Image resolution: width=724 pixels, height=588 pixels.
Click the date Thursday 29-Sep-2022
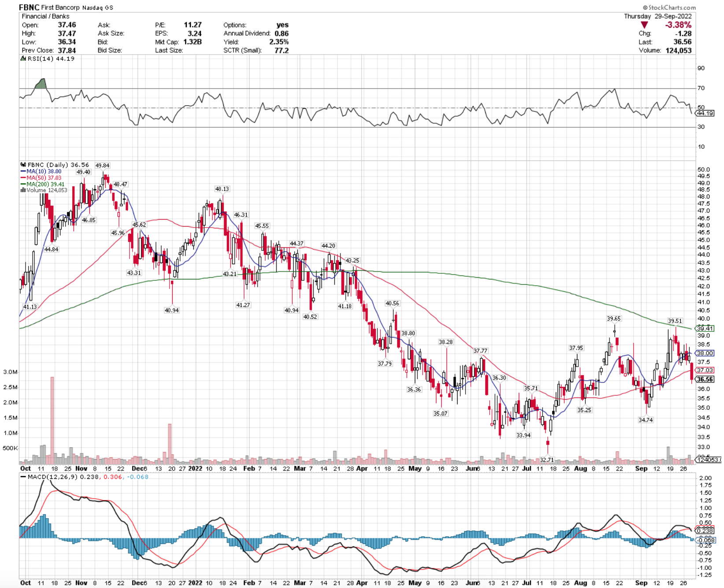[x=658, y=16]
